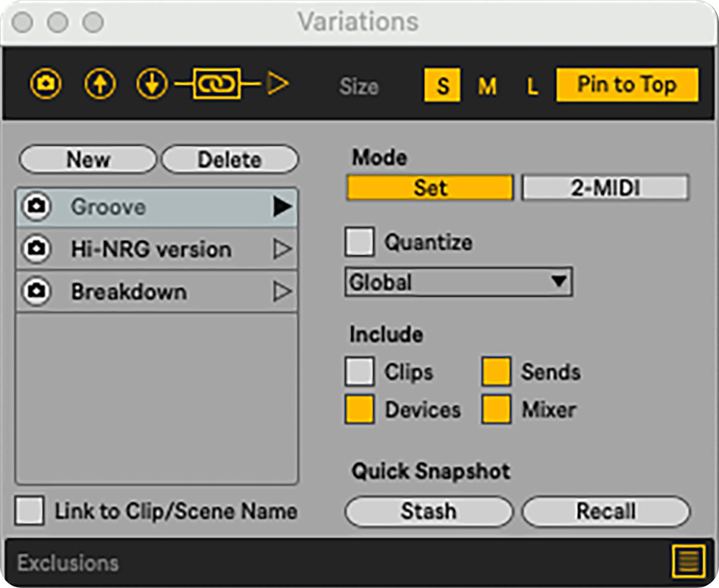Click the camera snapshot icon in top toolbar

[x=45, y=85]
